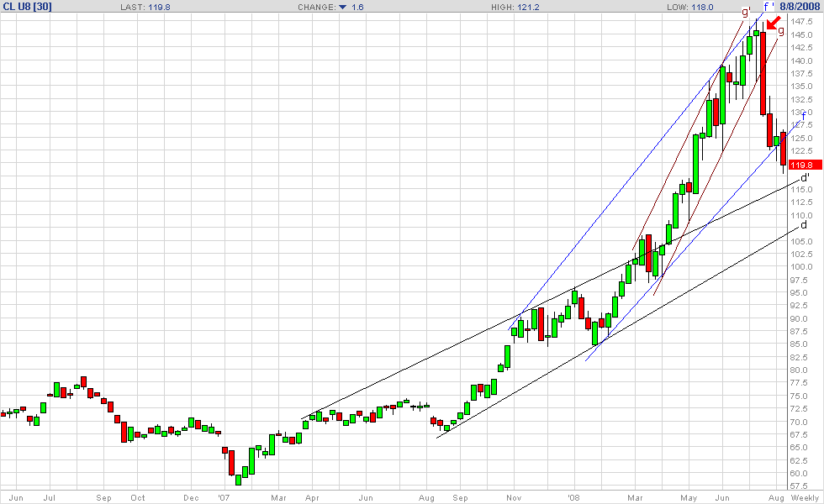824x504 pixels.
Task: Click the red 119.8 current price tag
Action: click(806, 165)
